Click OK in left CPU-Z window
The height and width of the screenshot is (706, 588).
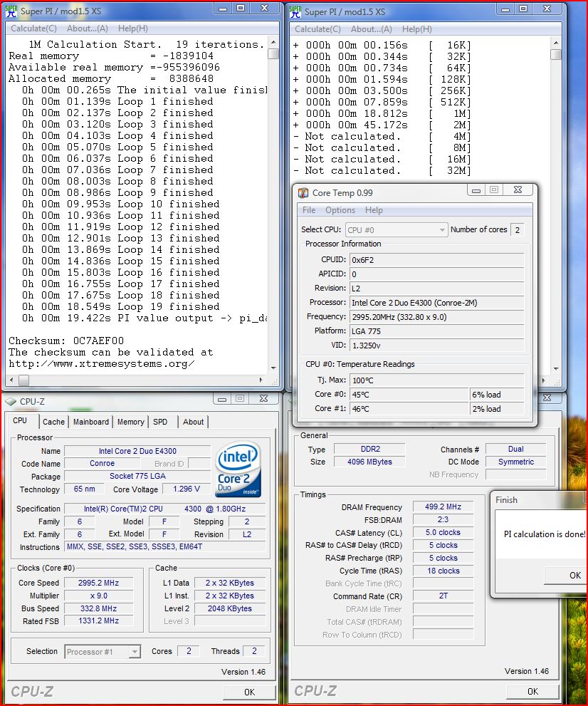point(249,692)
